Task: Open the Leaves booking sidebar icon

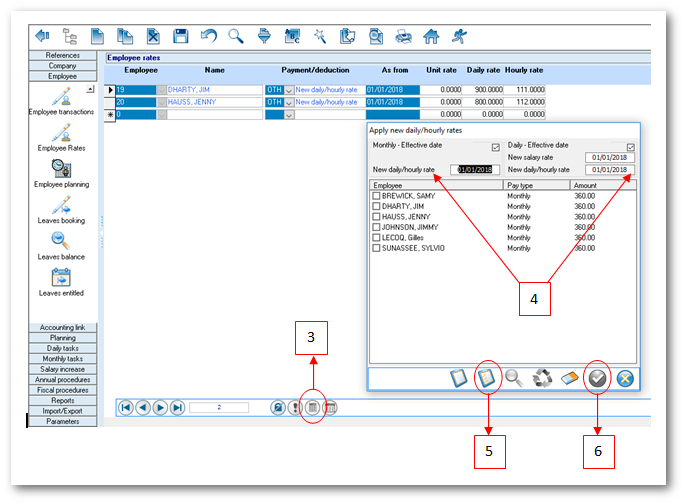Action: coord(61,206)
